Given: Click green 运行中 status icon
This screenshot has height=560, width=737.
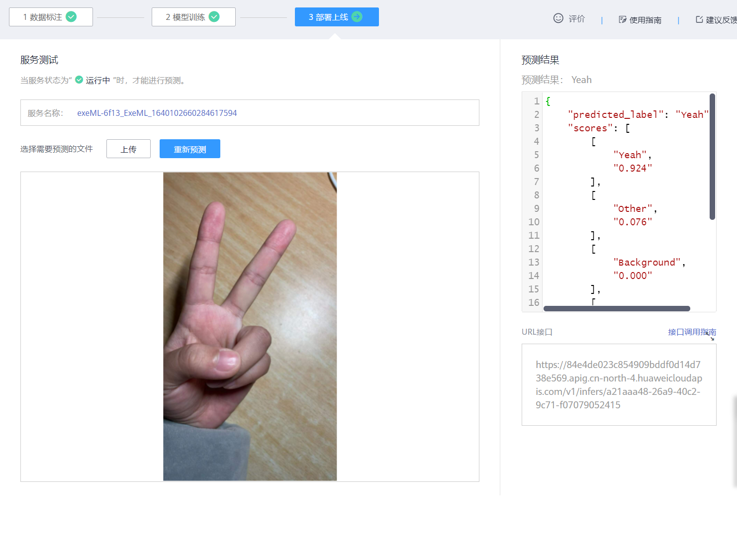Looking at the screenshot, I should click(79, 80).
